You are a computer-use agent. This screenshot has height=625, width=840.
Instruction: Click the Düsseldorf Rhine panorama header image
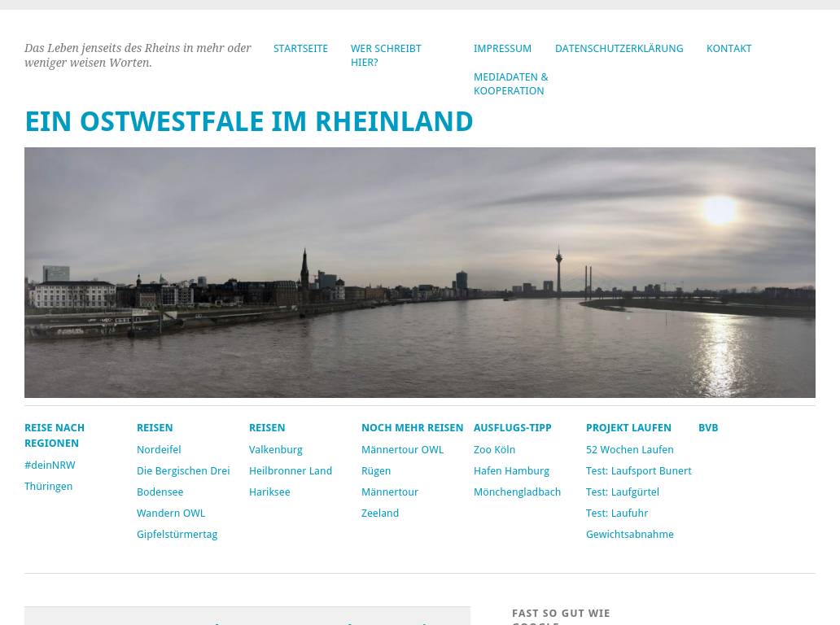coord(419,273)
